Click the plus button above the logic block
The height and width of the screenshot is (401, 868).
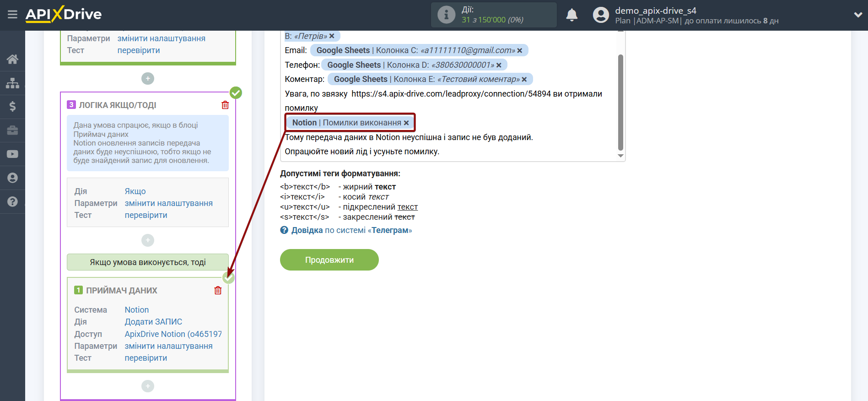coord(148,79)
